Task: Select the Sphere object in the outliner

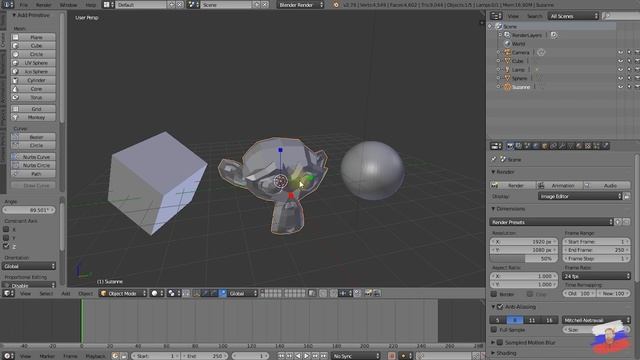Action: tap(520, 78)
